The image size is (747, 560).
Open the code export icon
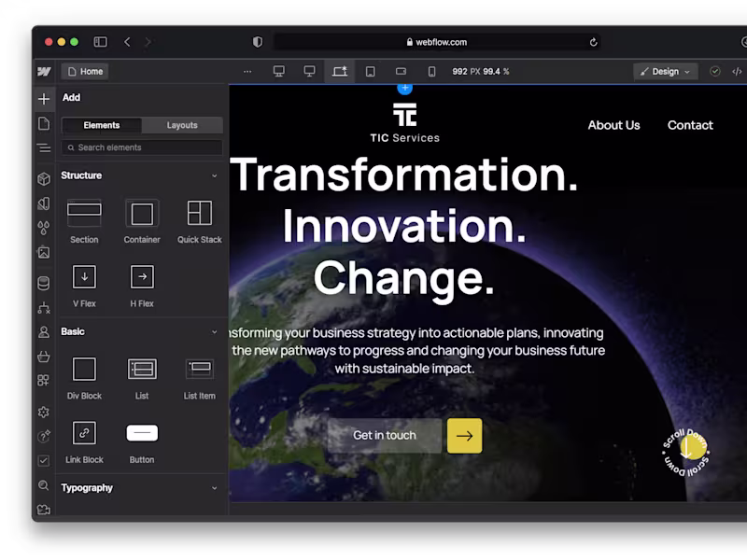pos(737,72)
